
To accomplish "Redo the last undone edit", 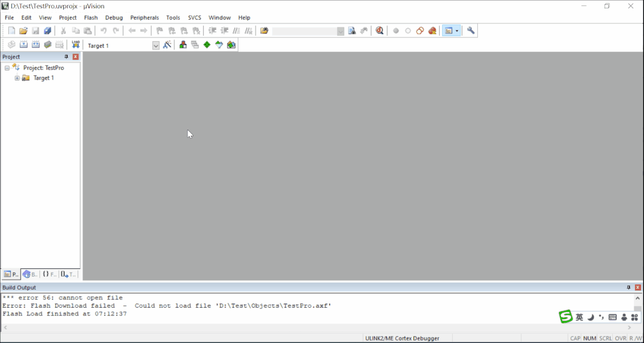I will pyautogui.click(x=116, y=31).
